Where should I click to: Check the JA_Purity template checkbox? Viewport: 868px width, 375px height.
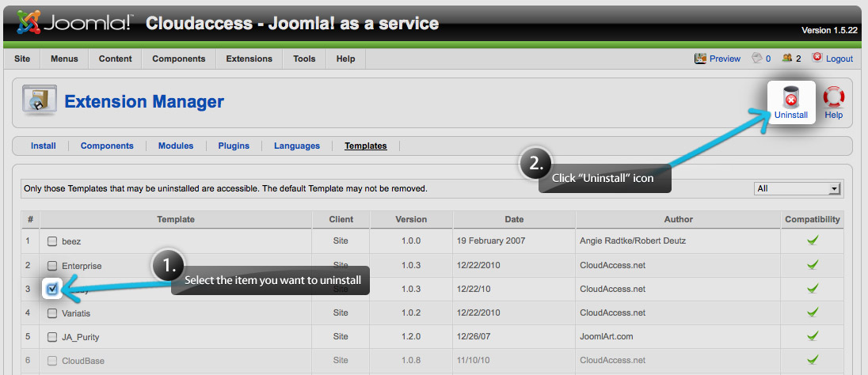coord(52,337)
